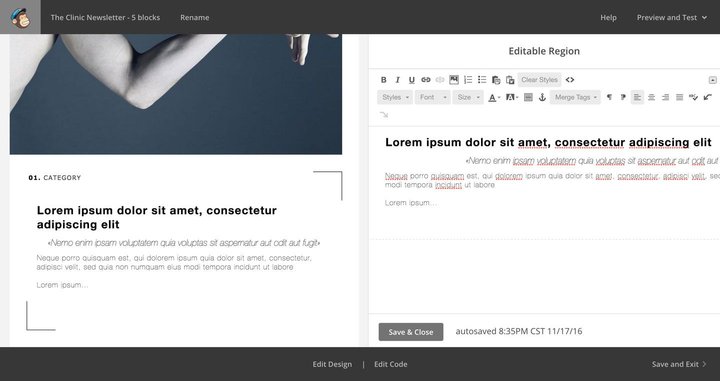Insert a link with the chain icon
720x381 pixels.
(426, 80)
